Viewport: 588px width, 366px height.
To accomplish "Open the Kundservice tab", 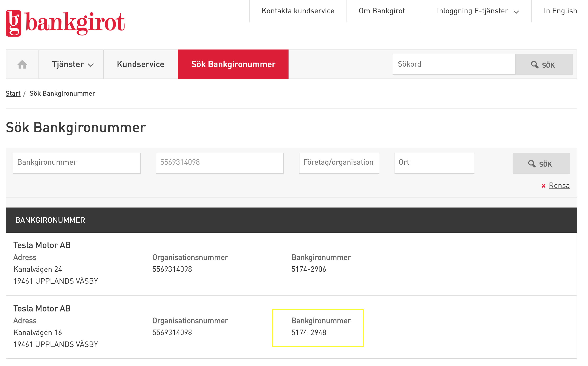I will click(x=141, y=65).
